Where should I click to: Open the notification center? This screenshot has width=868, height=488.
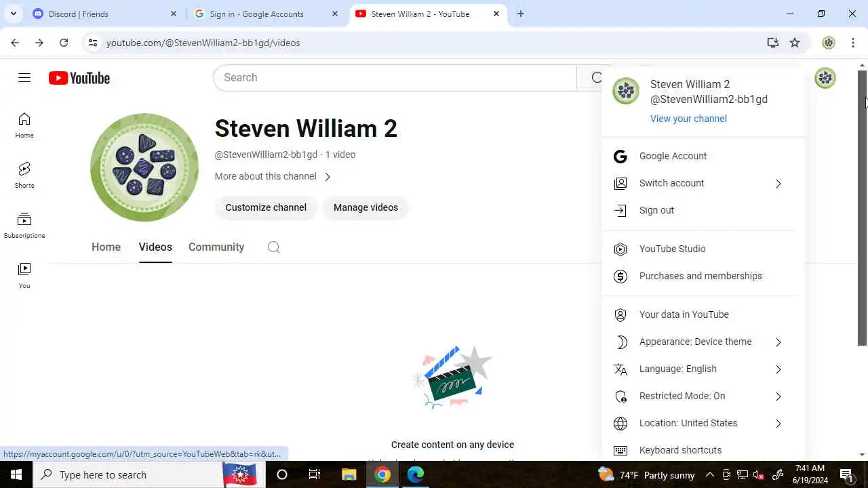tap(847, 474)
